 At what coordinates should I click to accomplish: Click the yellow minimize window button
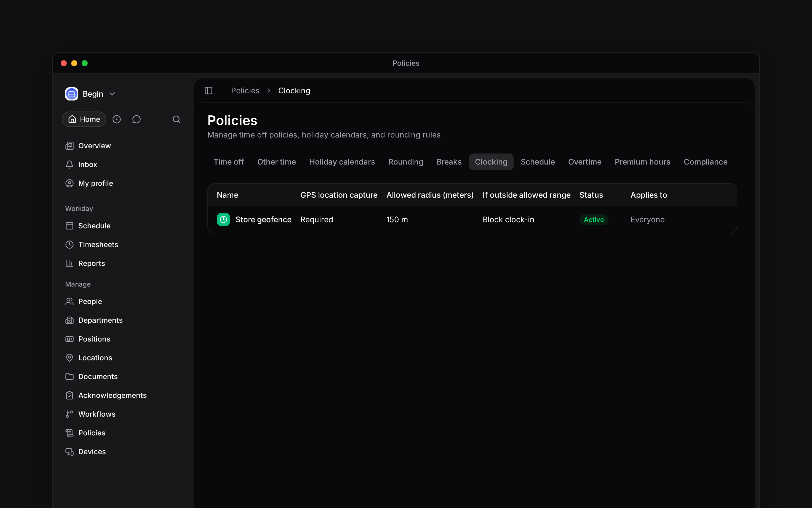tap(74, 63)
